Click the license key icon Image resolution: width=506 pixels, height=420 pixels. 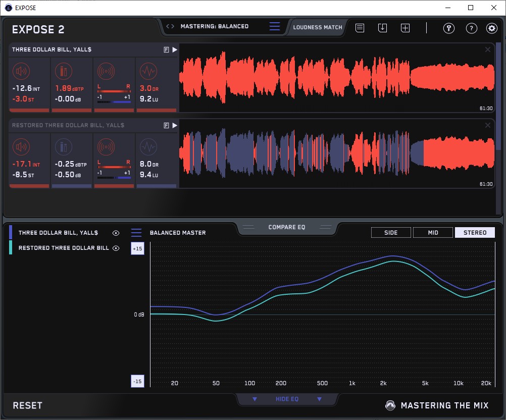click(x=449, y=28)
